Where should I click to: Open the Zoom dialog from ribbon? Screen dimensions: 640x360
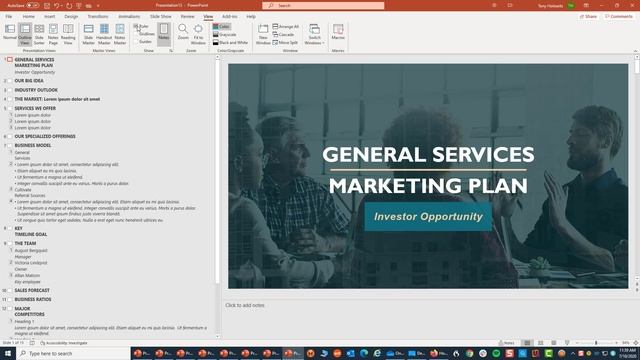point(183,32)
